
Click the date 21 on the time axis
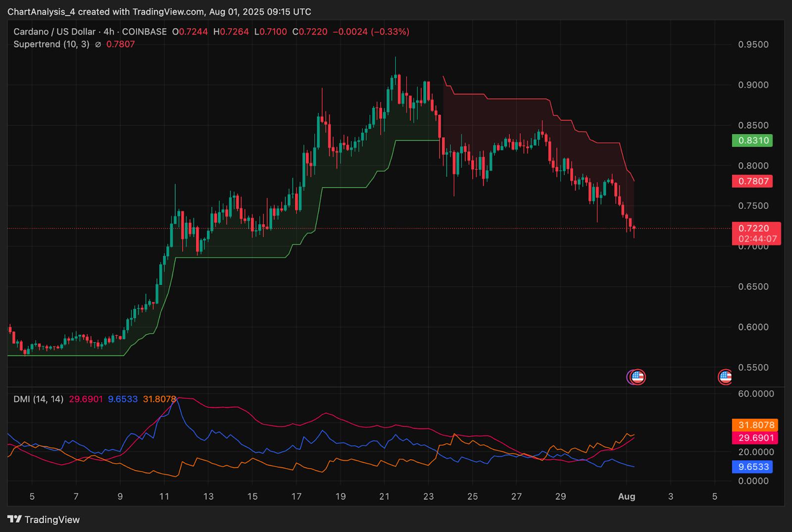click(384, 496)
